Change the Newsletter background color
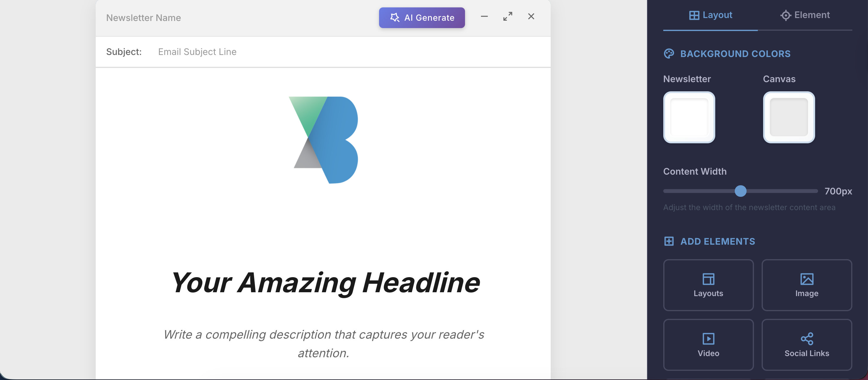 pyautogui.click(x=689, y=118)
